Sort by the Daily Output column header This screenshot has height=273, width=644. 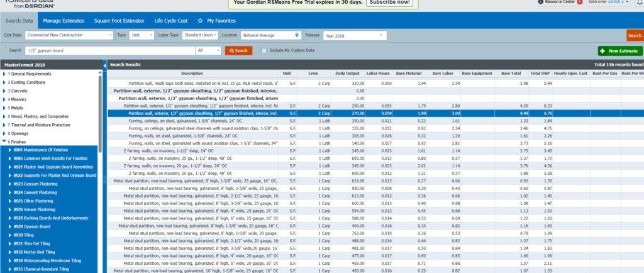(x=347, y=74)
